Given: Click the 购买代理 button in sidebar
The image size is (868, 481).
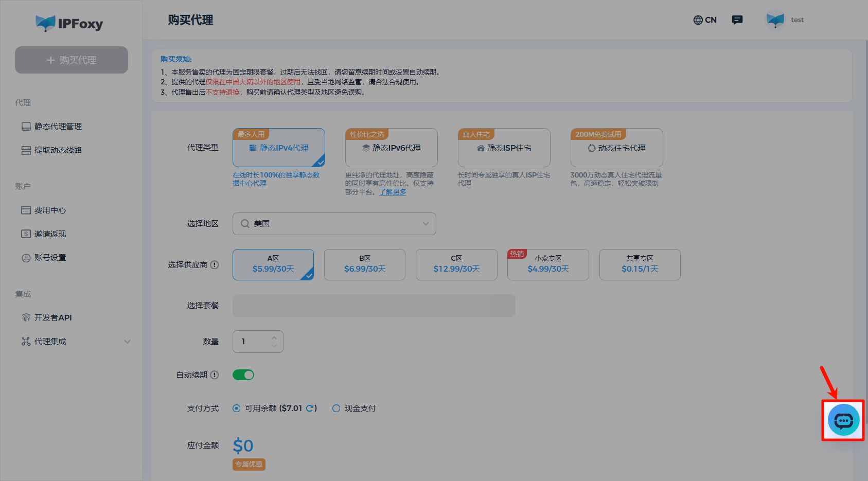Looking at the screenshot, I should click(x=71, y=60).
